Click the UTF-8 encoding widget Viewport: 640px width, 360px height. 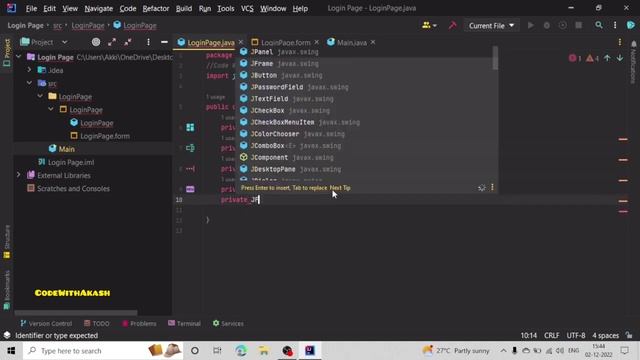576,336
